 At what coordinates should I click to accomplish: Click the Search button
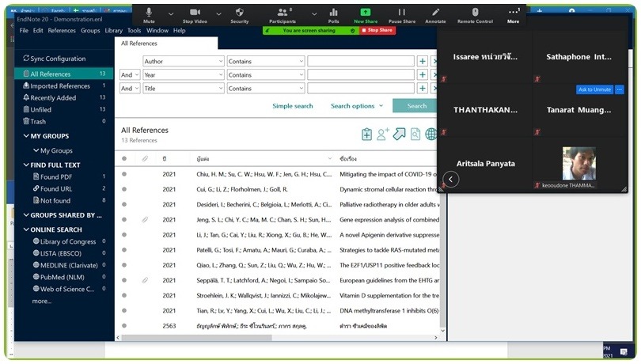416,106
